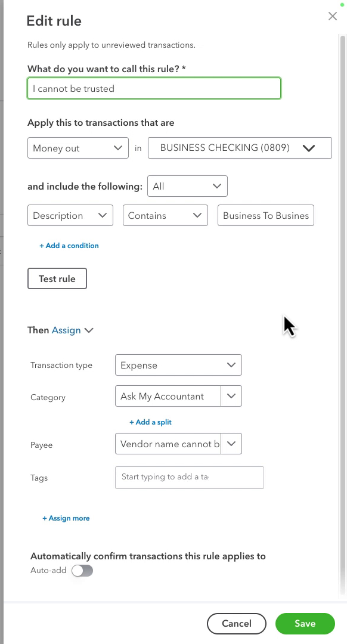Toggle the Auto-add switch
347x644 pixels.
(x=82, y=571)
